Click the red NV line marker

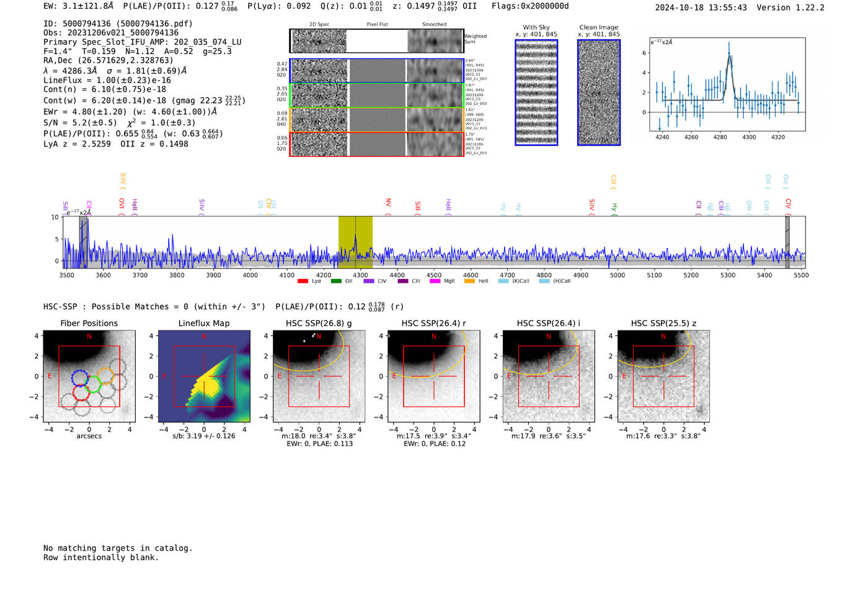(x=388, y=205)
